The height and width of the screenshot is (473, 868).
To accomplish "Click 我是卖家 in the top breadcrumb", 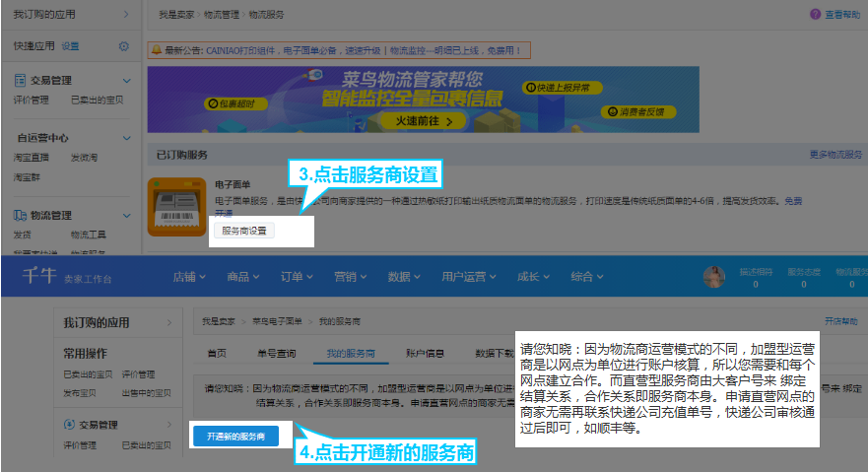I will 176,15.
